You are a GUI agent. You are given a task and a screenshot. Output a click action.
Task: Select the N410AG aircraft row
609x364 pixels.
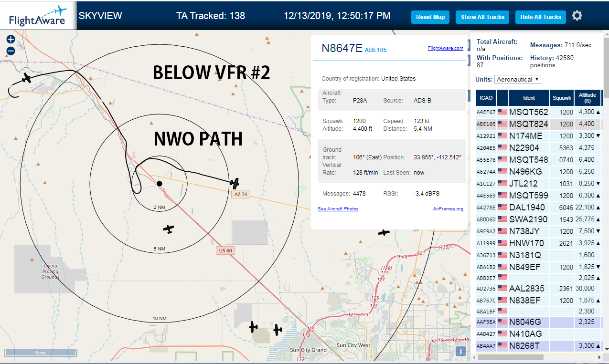[539, 334]
